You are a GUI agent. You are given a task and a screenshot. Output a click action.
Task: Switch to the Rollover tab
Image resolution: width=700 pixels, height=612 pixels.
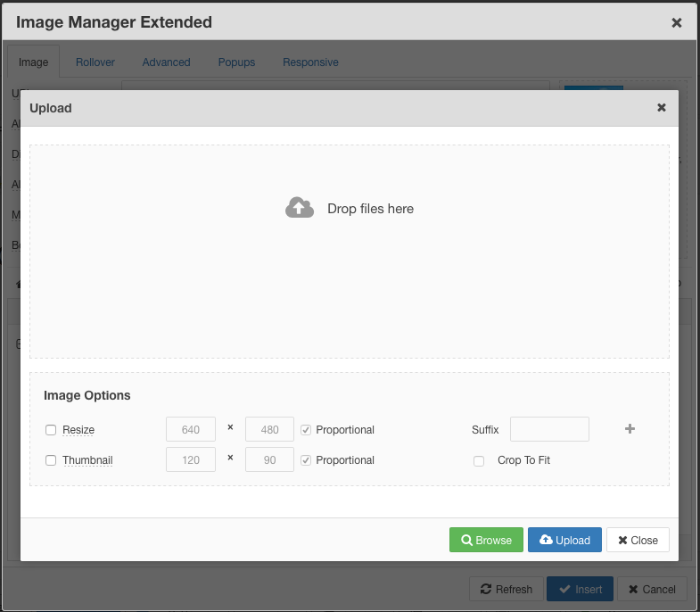point(95,62)
